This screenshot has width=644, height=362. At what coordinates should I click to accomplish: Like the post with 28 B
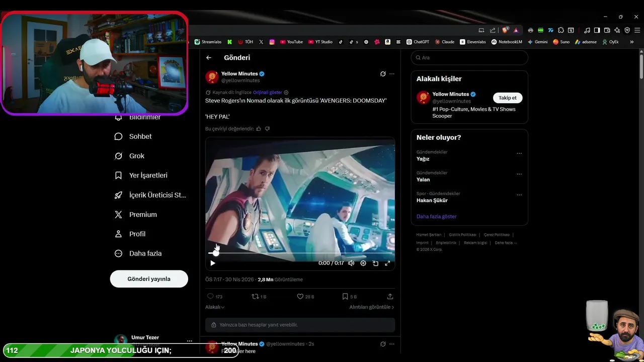point(305,297)
